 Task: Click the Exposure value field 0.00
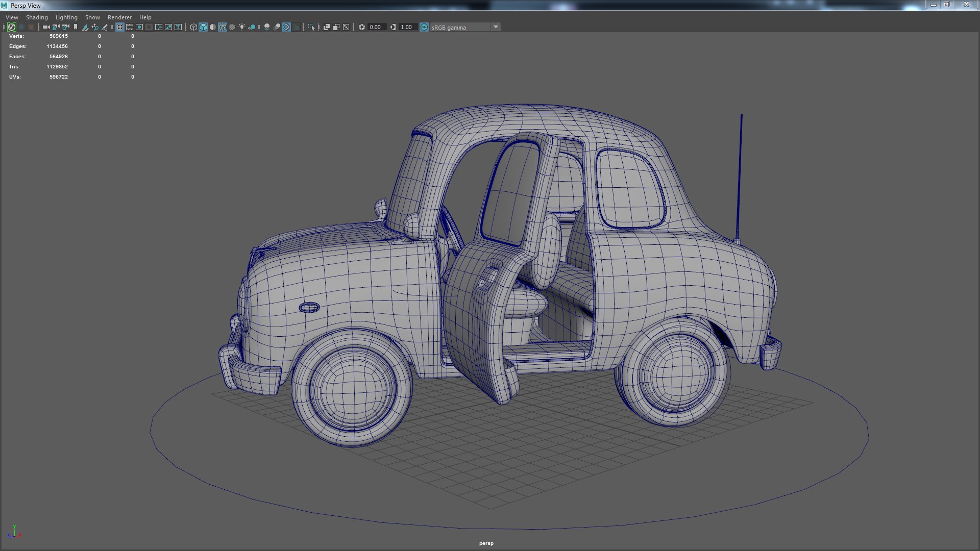click(377, 27)
